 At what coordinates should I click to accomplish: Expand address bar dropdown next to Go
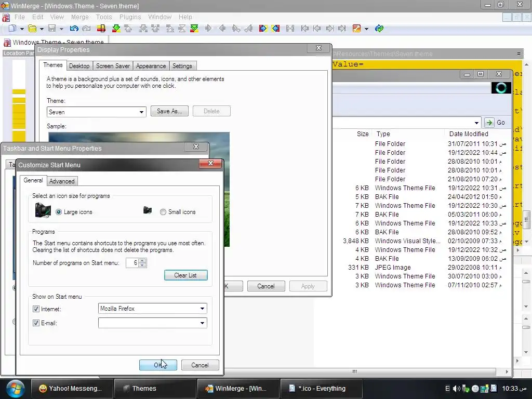coord(477,123)
